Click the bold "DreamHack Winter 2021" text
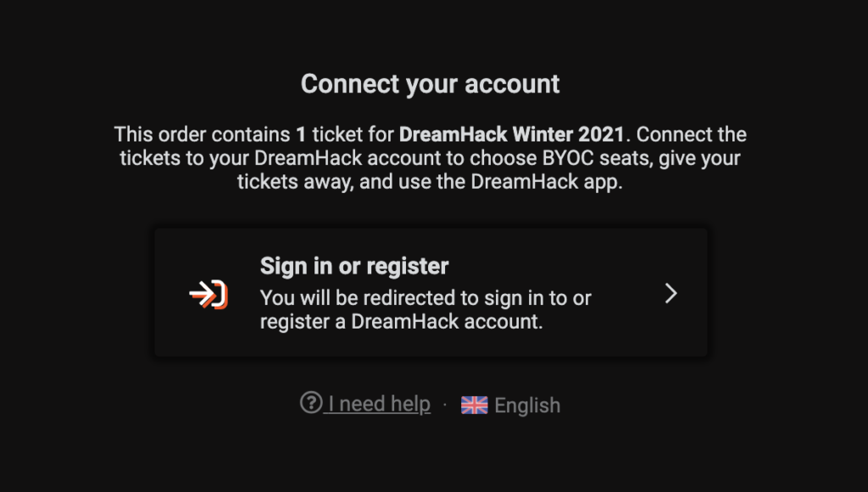Screen dimensions: 868x492 (x=511, y=135)
